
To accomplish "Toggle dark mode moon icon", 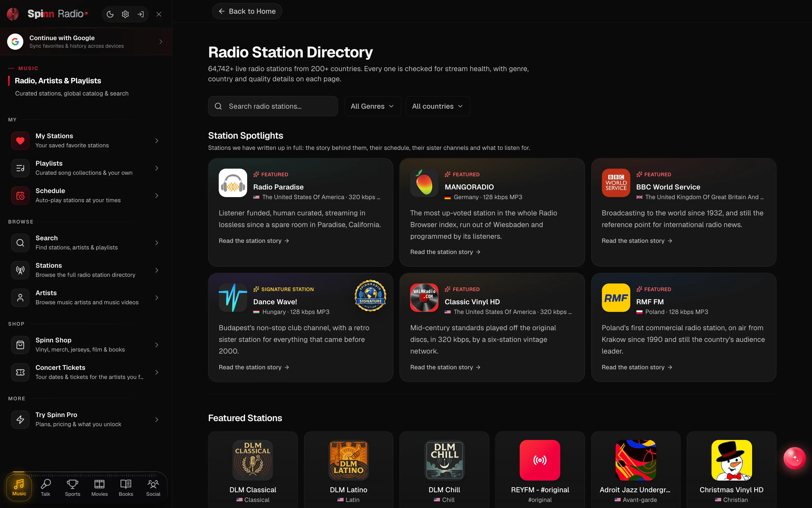I will coord(110,14).
